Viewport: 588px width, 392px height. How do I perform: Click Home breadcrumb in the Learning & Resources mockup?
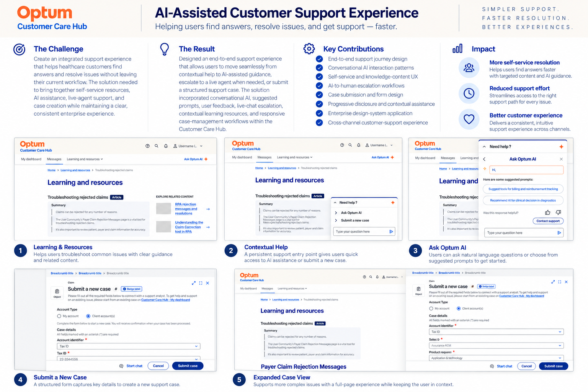click(x=51, y=170)
